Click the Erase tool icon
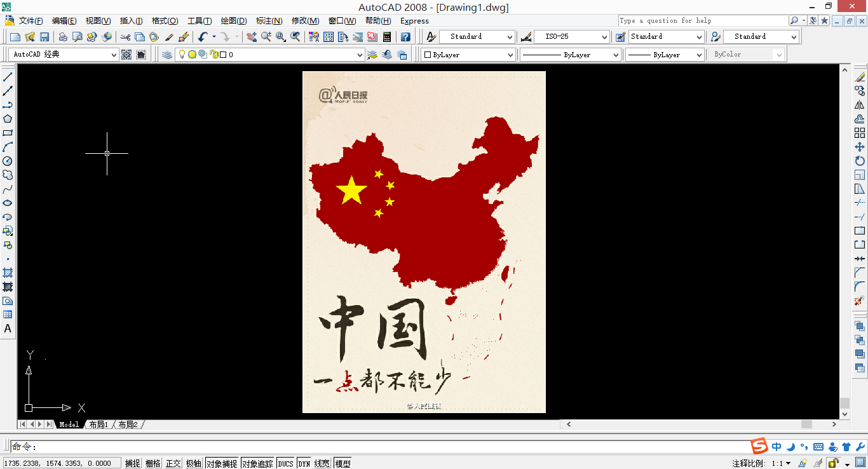Screen dimensions: 868x469 point(860,77)
